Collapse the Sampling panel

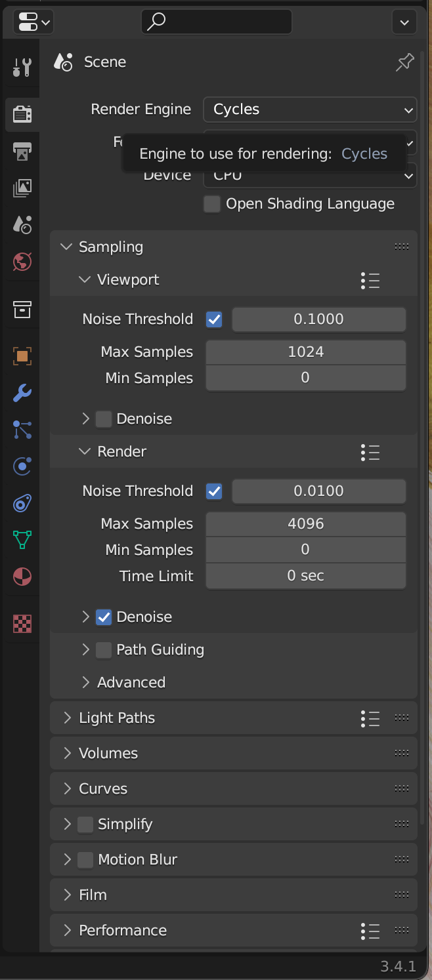click(66, 247)
